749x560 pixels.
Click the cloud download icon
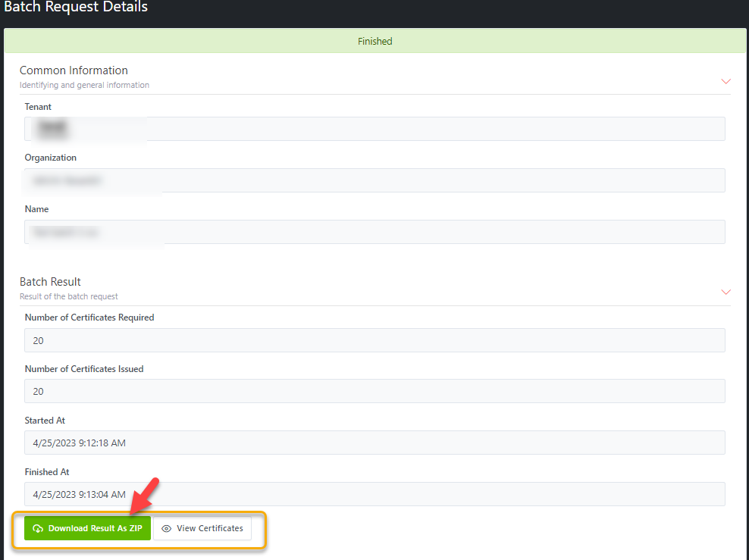coord(38,529)
